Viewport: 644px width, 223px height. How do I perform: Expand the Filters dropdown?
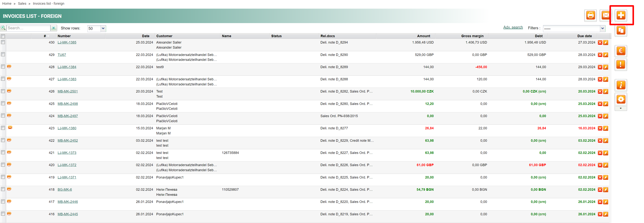point(602,29)
